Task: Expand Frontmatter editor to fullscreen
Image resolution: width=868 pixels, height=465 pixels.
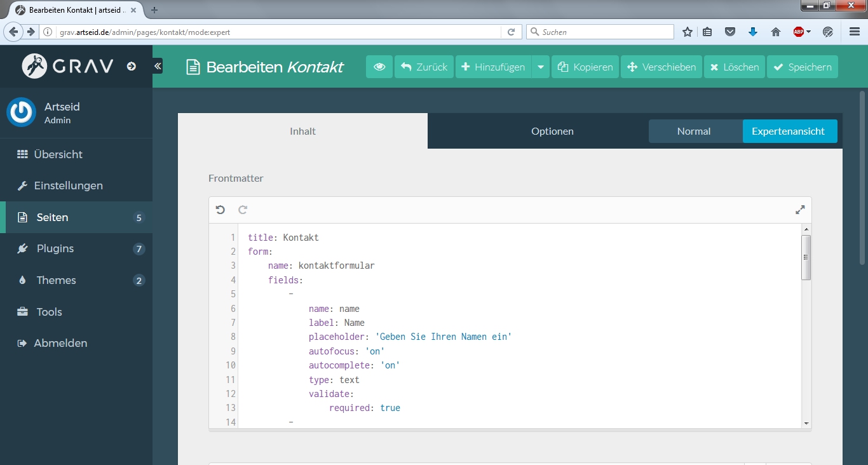Action: pos(800,210)
